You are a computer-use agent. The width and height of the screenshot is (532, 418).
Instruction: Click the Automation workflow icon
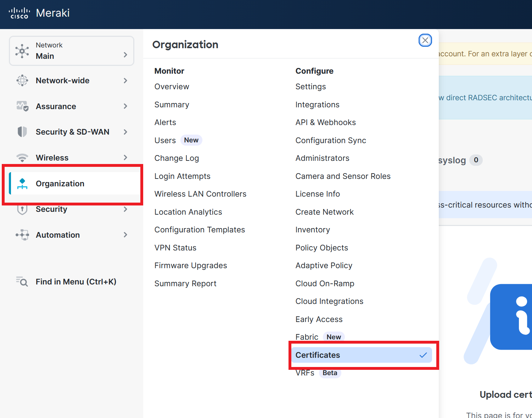(22, 235)
